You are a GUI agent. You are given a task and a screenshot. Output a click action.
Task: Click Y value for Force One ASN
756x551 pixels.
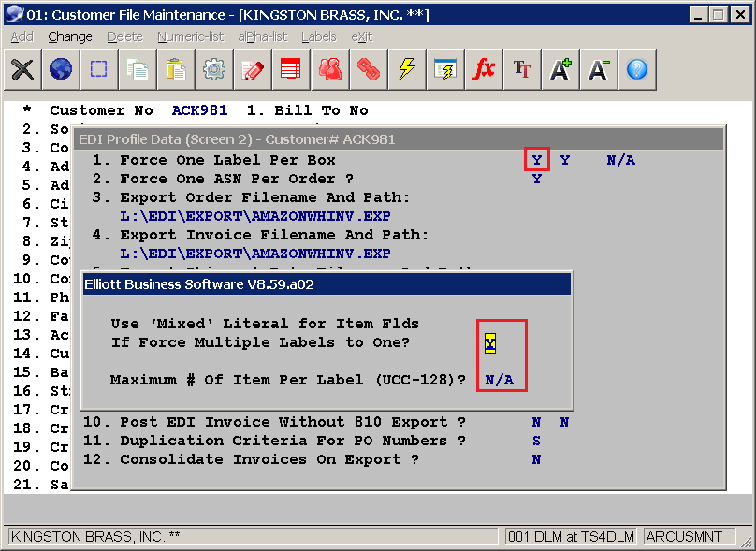click(537, 179)
